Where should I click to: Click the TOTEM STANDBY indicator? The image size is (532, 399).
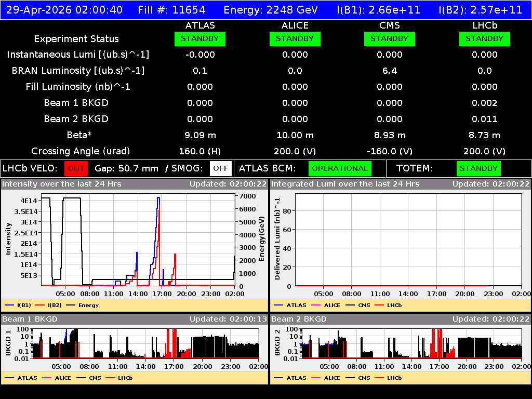point(478,169)
